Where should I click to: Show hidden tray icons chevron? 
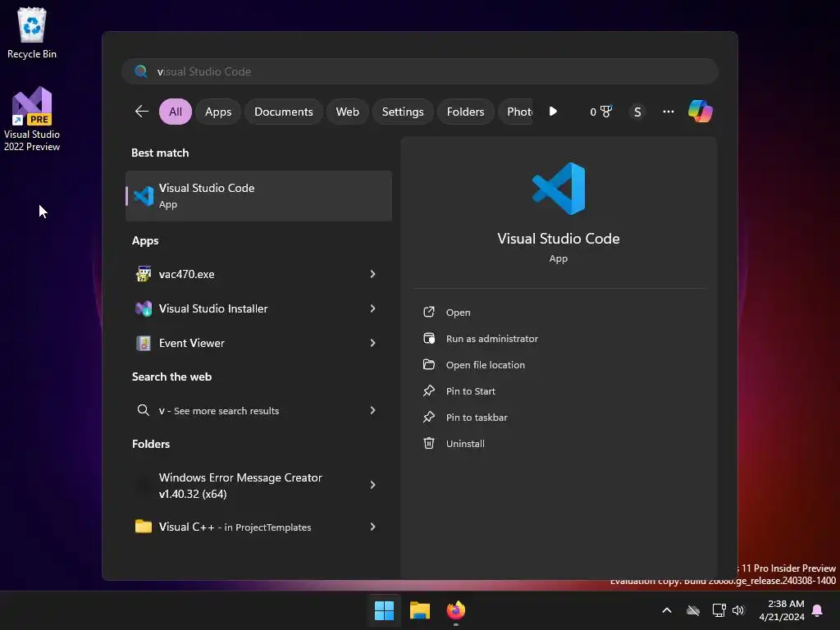click(667, 610)
